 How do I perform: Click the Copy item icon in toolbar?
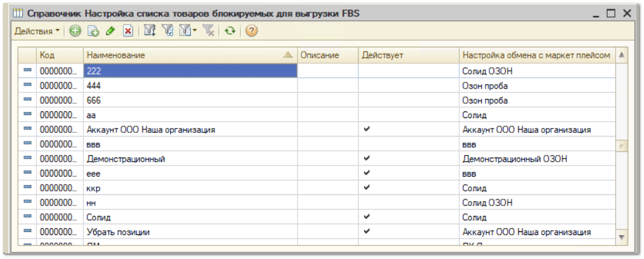click(x=94, y=31)
